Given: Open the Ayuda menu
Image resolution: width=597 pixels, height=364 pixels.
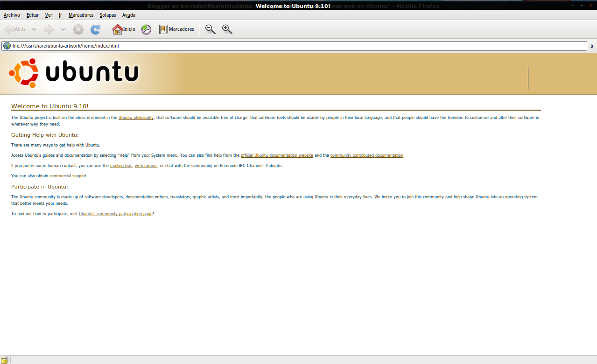Looking at the screenshot, I should point(129,15).
